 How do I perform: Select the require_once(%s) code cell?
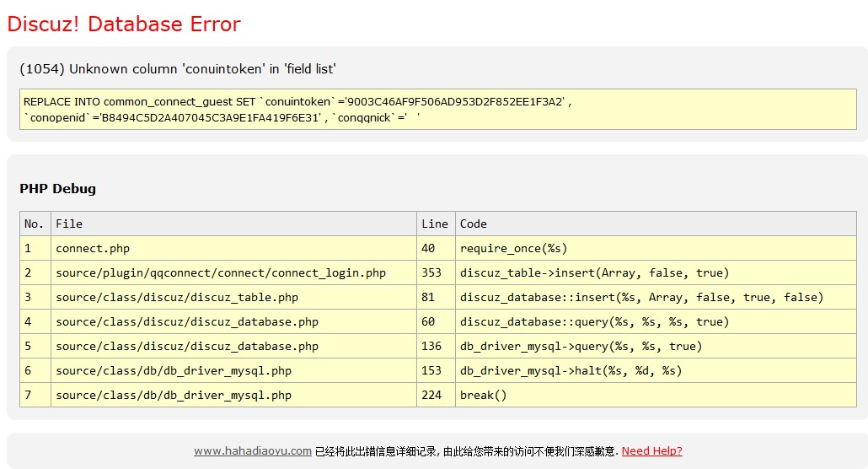click(656, 248)
